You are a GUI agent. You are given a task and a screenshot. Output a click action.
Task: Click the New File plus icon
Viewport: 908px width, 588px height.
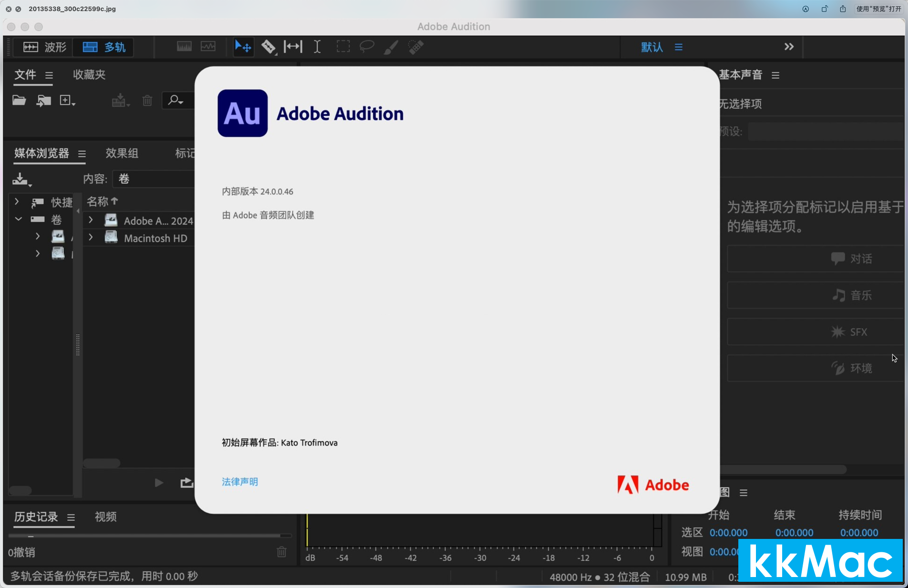coord(67,100)
